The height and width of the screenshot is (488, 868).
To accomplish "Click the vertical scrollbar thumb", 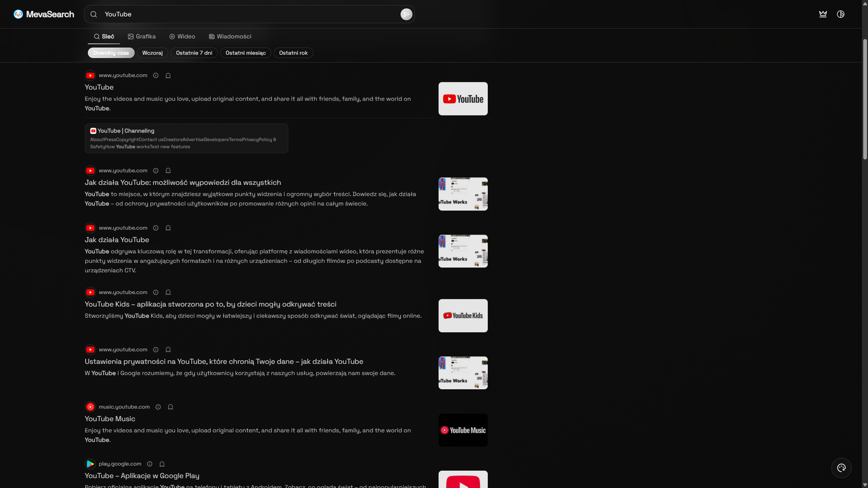I will click(x=865, y=99).
